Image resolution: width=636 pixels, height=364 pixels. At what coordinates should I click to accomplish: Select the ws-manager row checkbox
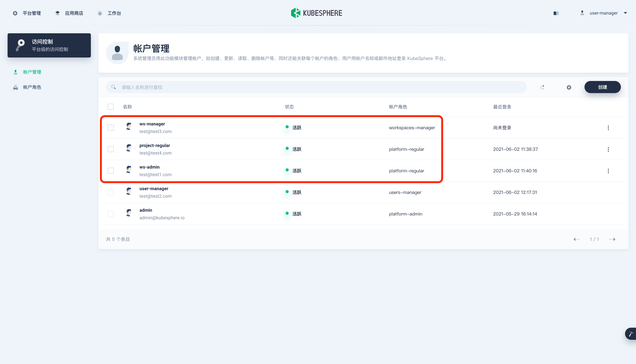tap(111, 128)
